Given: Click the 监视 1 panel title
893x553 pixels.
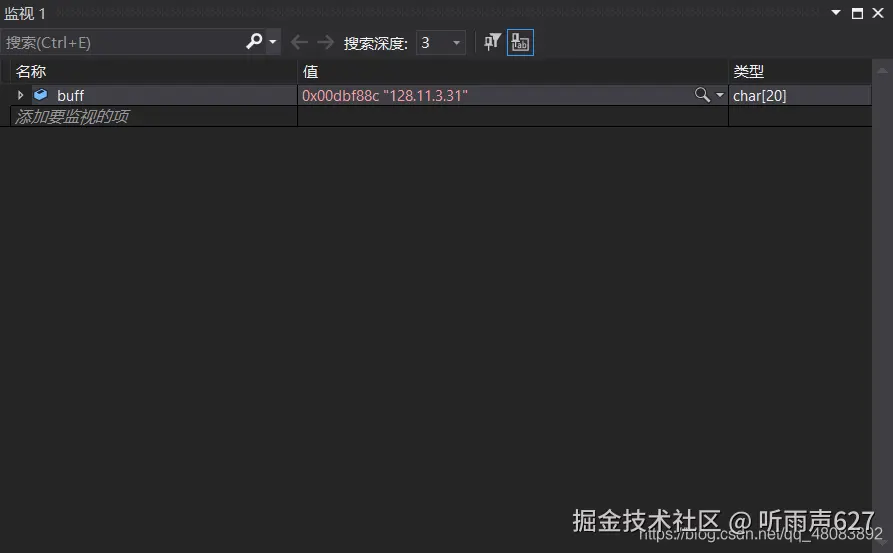Looking at the screenshot, I should click(25, 13).
